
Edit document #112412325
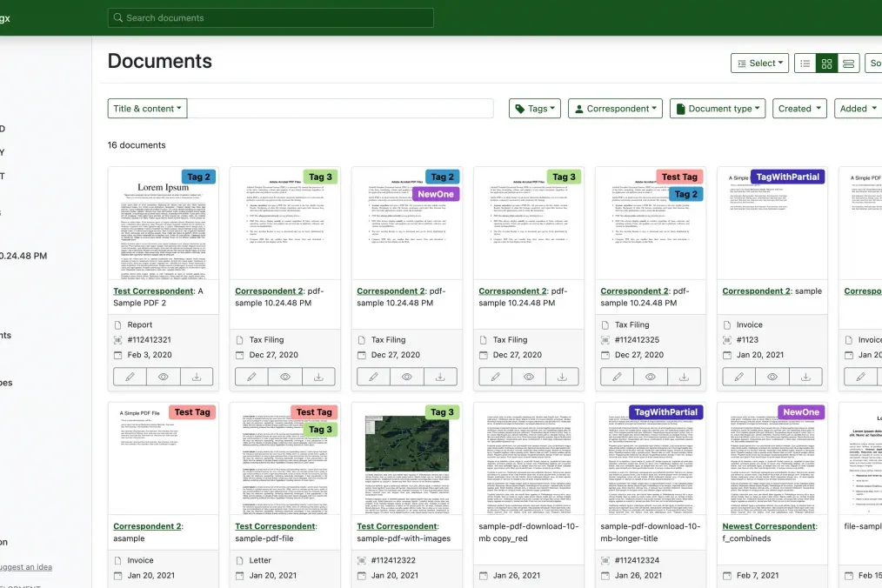(617, 377)
